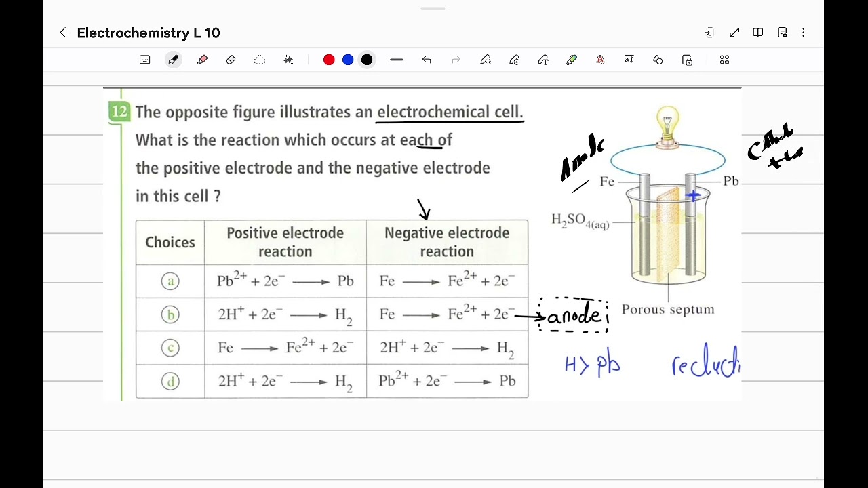Open the Electrochemistry L 10 note title

pos(149,33)
